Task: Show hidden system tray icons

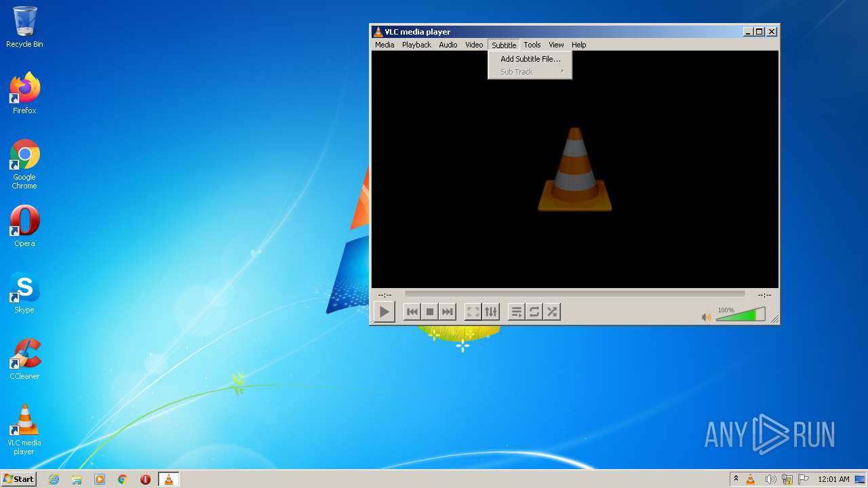Action: pyautogui.click(x=736, y=479)
